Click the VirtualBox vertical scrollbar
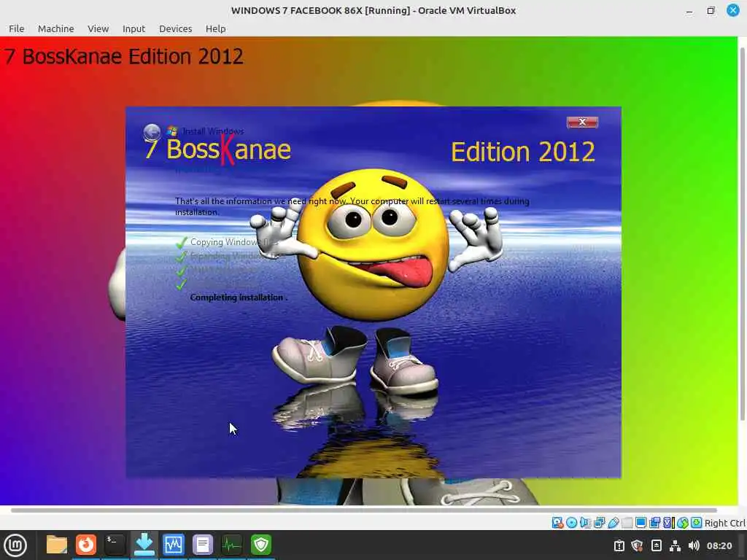 click(x=742, y=233)
